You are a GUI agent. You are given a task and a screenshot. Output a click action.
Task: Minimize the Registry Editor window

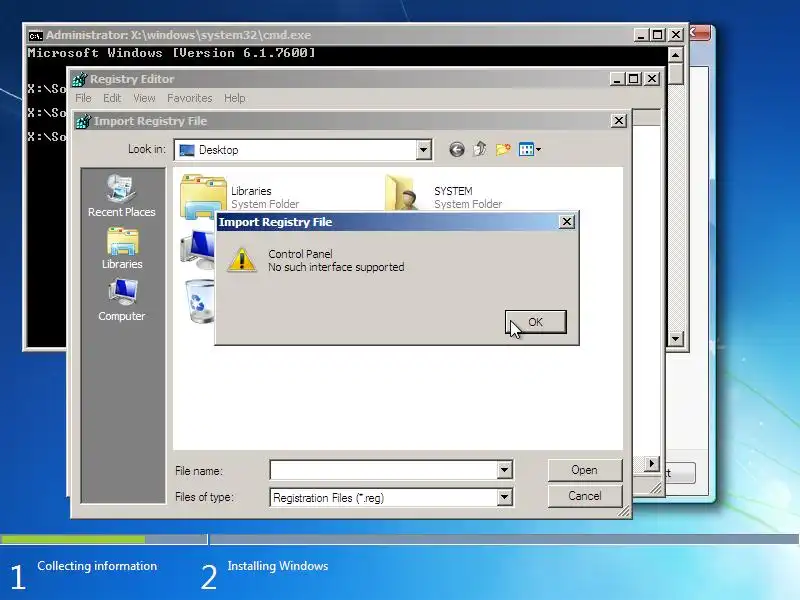(x=617, y=79)
